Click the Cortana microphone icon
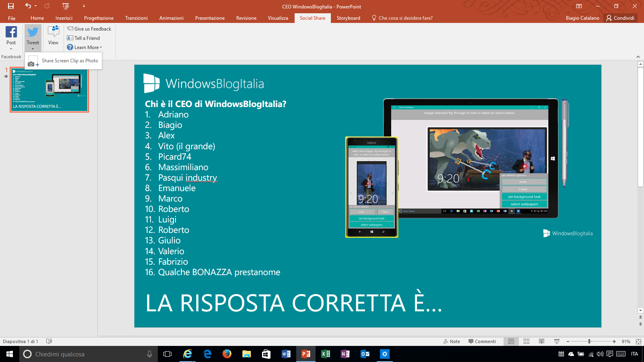 click(x=149, y=354)
